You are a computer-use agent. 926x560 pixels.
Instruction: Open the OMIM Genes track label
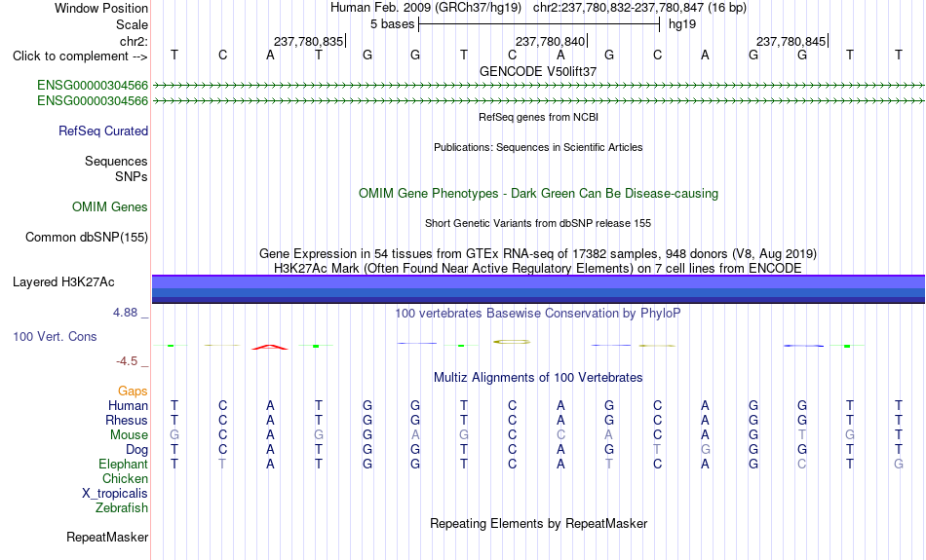110,207
